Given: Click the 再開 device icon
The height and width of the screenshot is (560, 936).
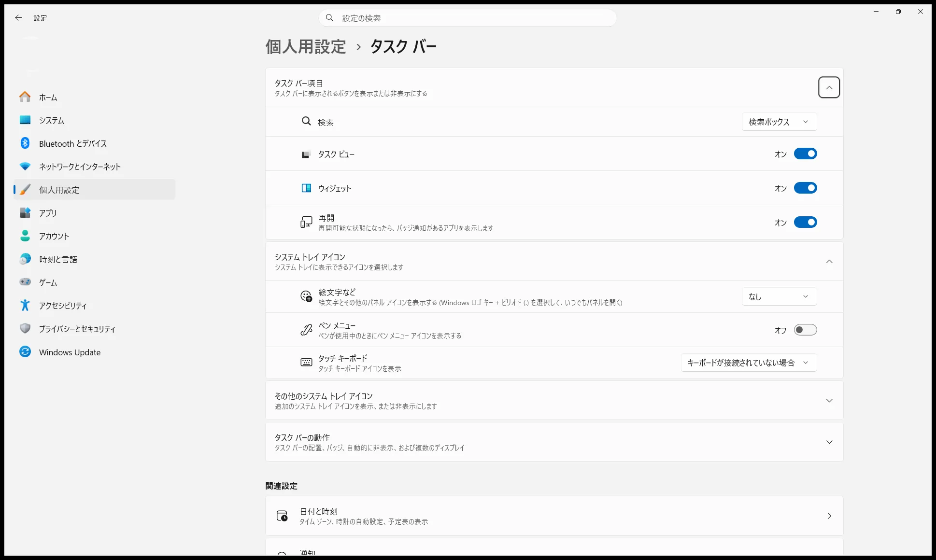Looking at the screenshot, I should point(306,223).
